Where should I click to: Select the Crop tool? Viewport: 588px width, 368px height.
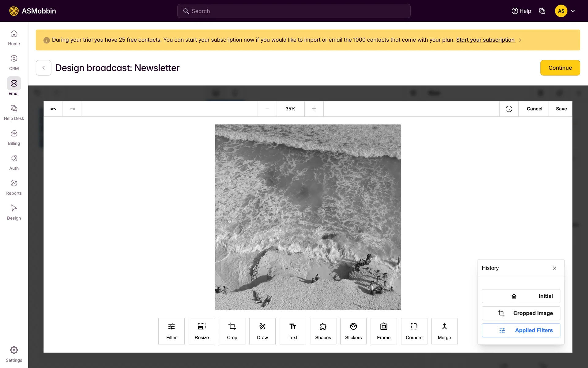(x=232, y=331)
